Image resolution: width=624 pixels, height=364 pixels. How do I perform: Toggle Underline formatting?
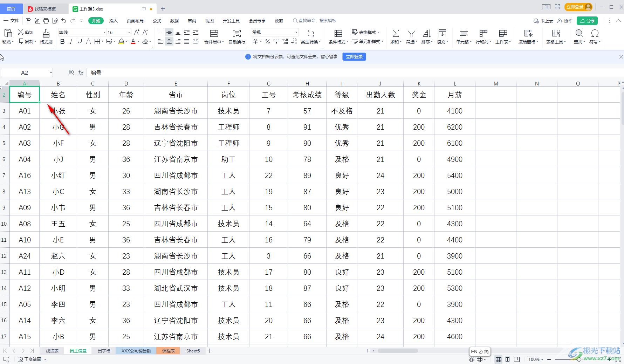[x=80, y=42]
